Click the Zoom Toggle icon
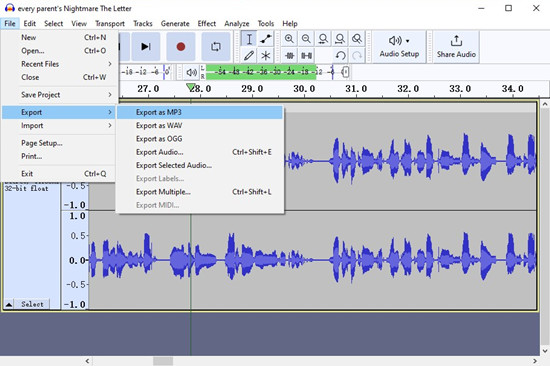Viewport: 550px width, 366px height. point(357,39)
